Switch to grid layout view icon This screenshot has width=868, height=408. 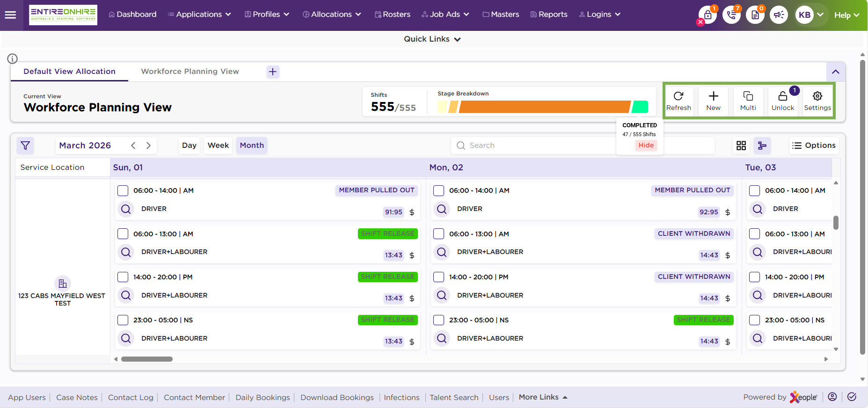click(x=741, y=146)
